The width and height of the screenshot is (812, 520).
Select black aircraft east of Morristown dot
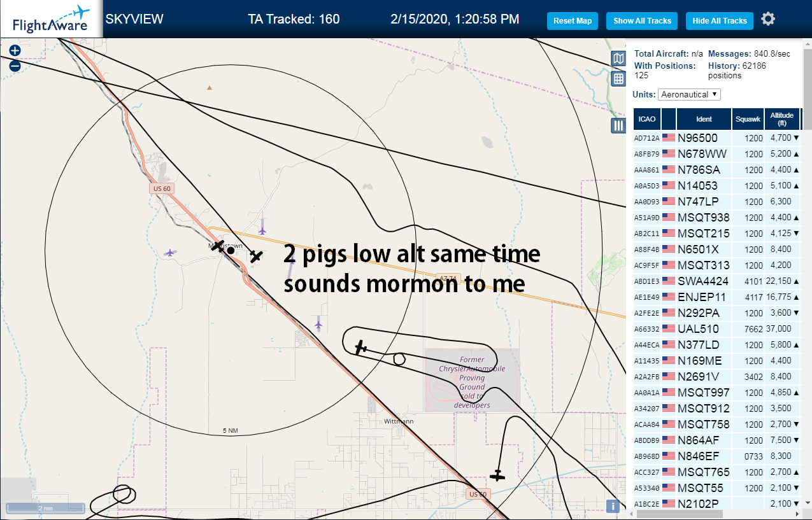(256, 256)
